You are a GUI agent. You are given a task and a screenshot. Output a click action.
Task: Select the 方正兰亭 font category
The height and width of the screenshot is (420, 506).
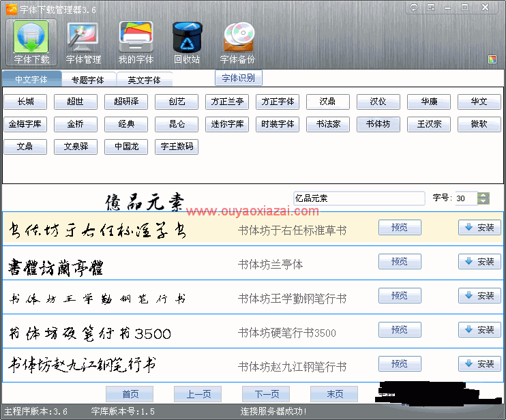tap(227, 102)
